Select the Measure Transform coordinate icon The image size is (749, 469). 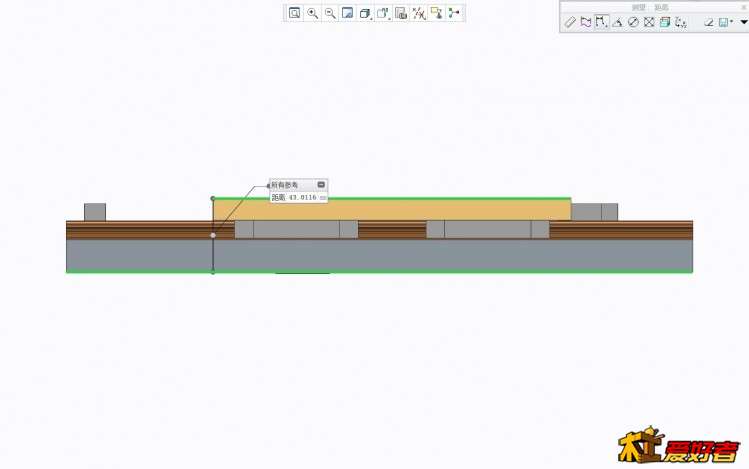tap(681, 22)
